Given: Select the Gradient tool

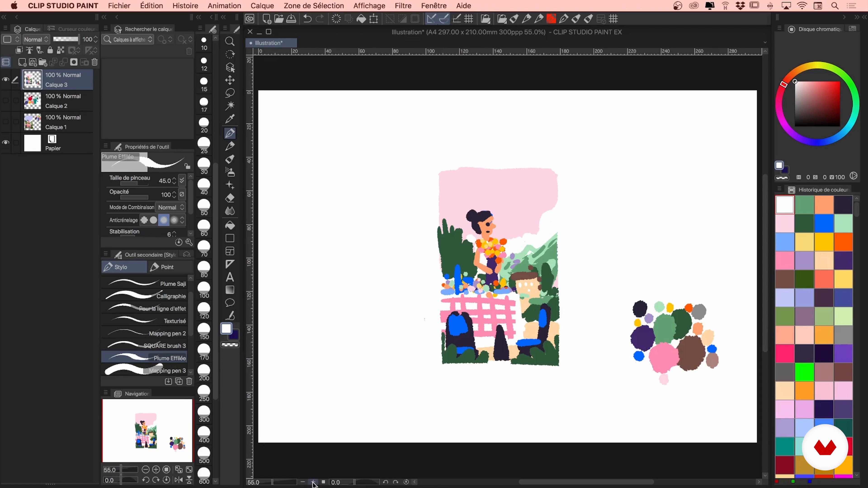Looking at the screenshot, I should click(x=230, y=290).
